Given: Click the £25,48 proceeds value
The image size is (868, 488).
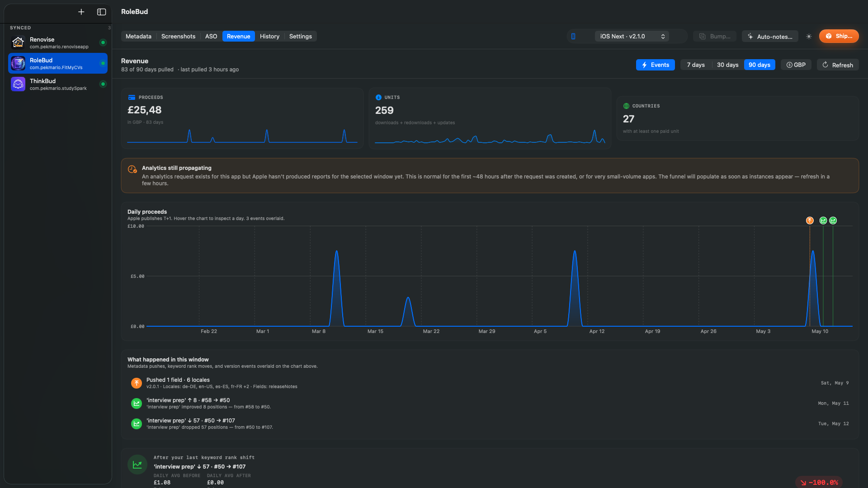Looking at the screenshot, I should coord(144,110).
